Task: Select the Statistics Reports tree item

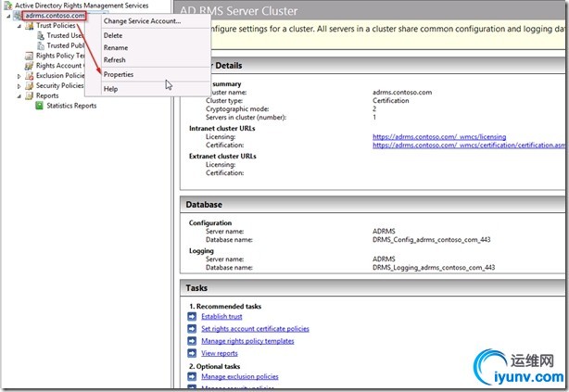Action: click(x=71, y=106)
